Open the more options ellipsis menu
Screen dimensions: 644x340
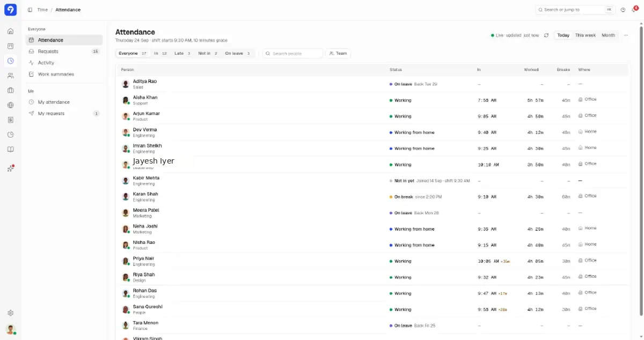(626, 35)
